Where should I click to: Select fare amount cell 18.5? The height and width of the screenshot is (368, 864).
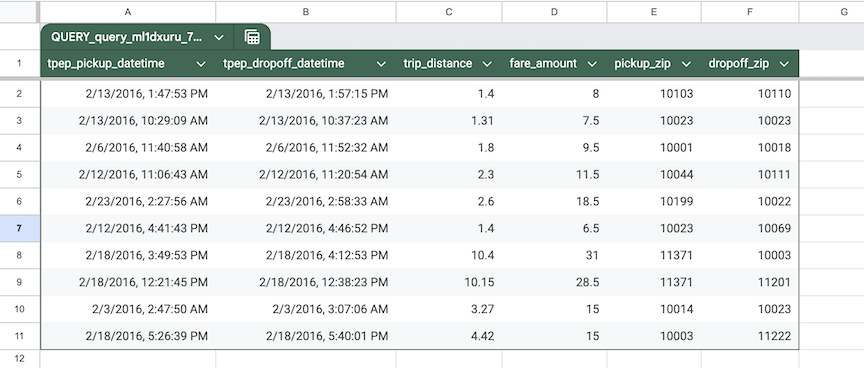pos(554,202)
